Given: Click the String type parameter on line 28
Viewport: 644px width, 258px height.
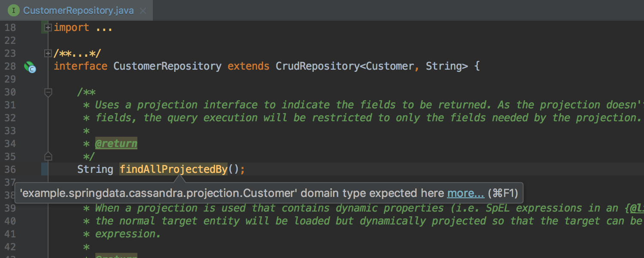Looking at the screenshot, I should point(444,66).
